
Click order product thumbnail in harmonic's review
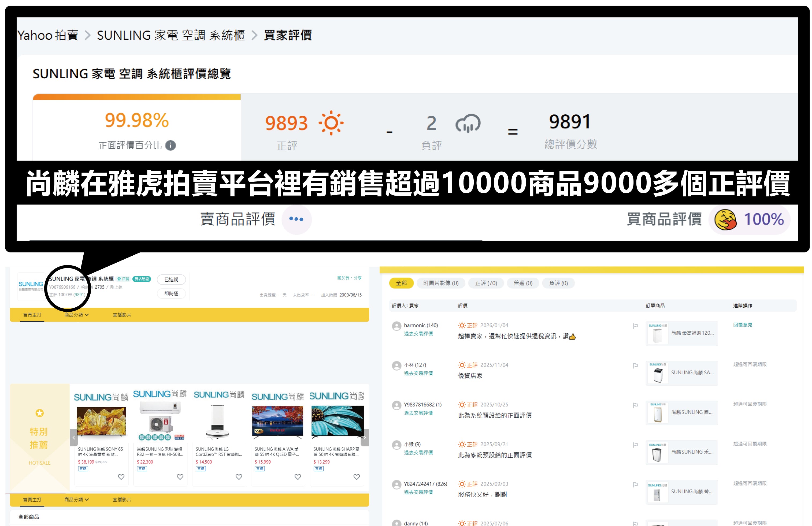[657, 334]
